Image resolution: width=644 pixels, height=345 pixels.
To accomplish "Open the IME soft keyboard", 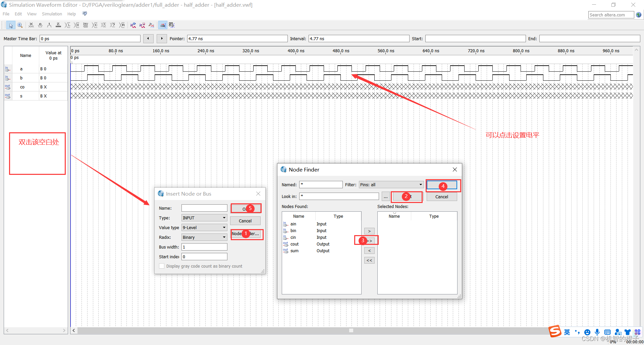I will pyautogui.click(x=607, y=332).
